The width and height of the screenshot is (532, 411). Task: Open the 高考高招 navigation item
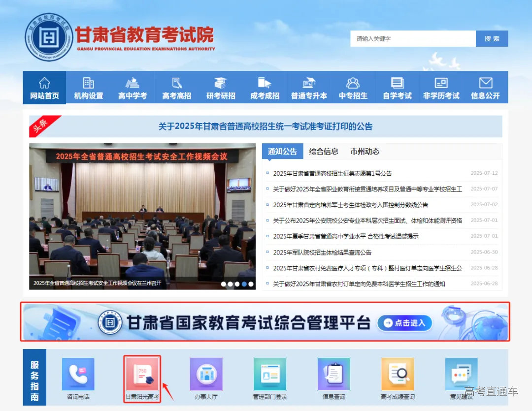pos(176,88)
